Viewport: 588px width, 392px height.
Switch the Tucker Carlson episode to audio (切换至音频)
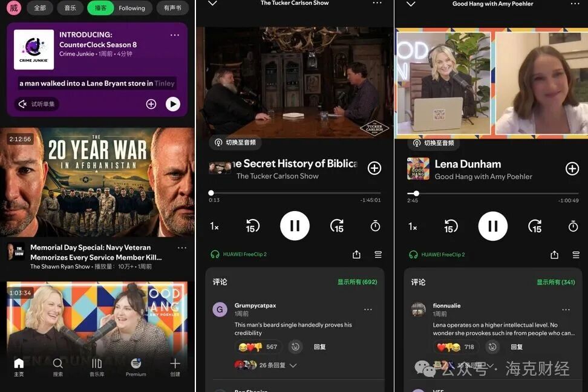click(235, 143)
